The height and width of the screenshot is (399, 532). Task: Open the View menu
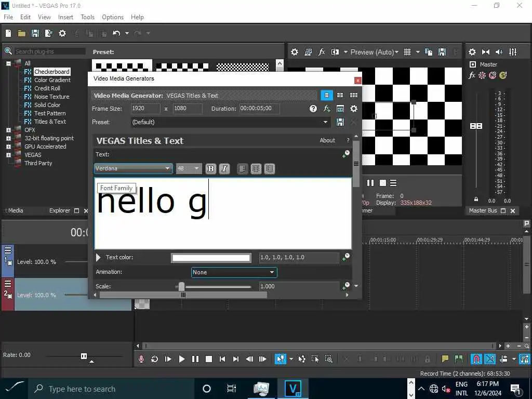click(44, 17)
